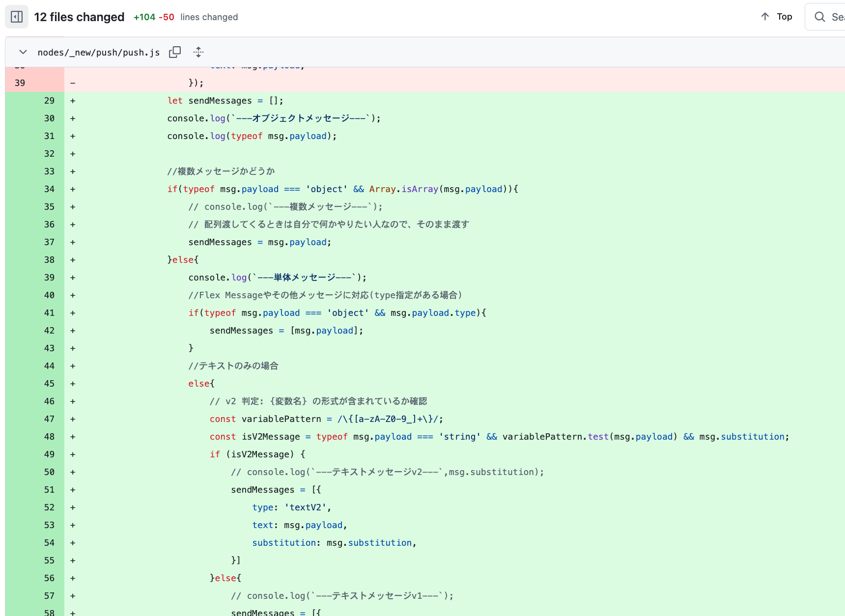Viewport: 845px width, 616px height.
Task: Click the '12 files changed' heading
Action: [x=79, y=17]
